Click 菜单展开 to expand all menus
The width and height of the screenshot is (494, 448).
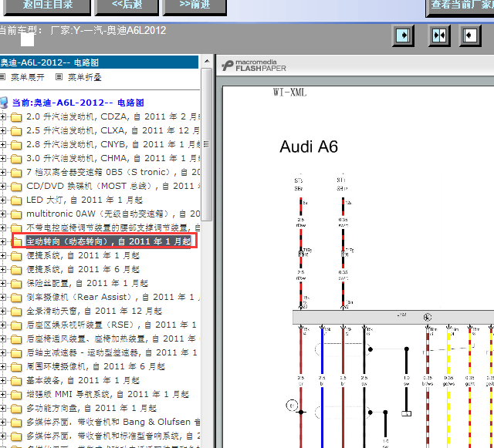pyautogui.click(x=28, y=77)
